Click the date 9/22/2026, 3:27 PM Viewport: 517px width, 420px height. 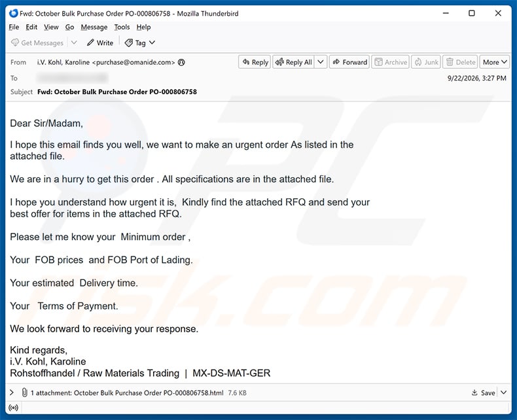click(x=477, y=78)
